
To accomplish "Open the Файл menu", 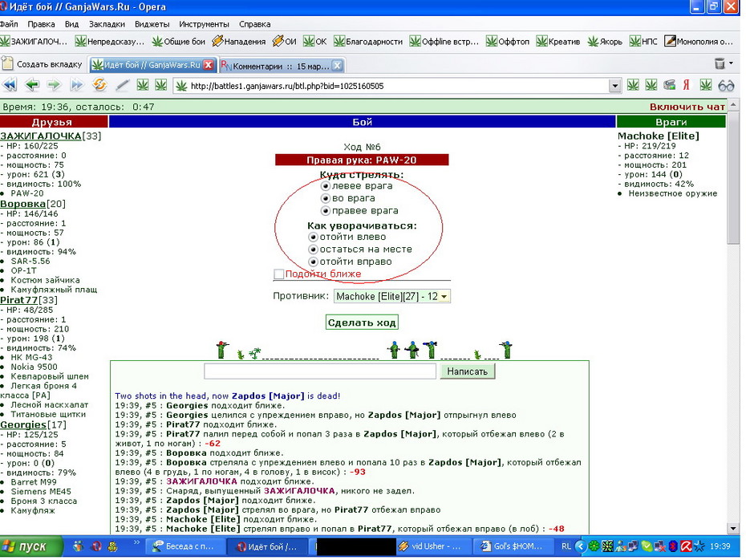I will click(9, 24).
